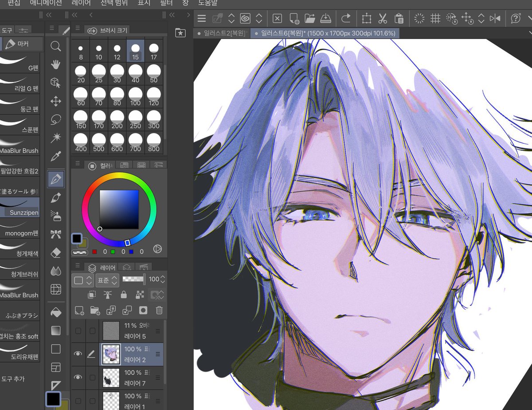The height and width of the screenshot is (410, 532).
Task: Toggle Set as reference layer lighthouse icon
Action: [x=108, y=295]
